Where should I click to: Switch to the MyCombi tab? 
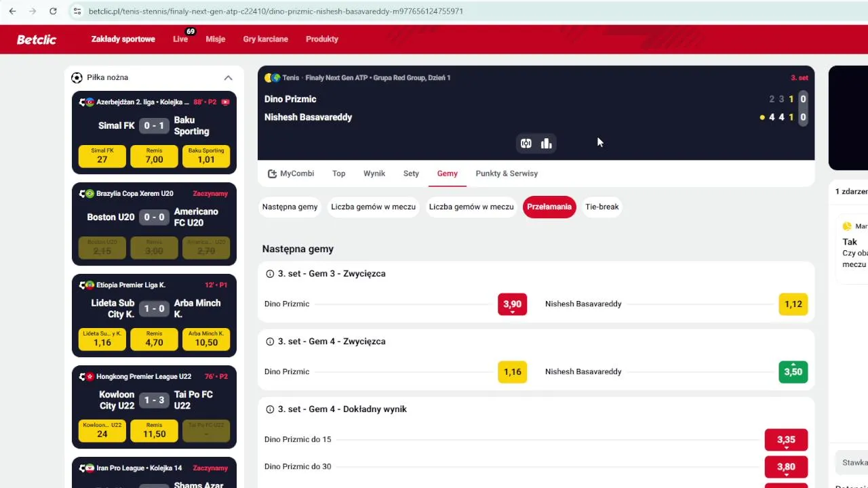291,174
